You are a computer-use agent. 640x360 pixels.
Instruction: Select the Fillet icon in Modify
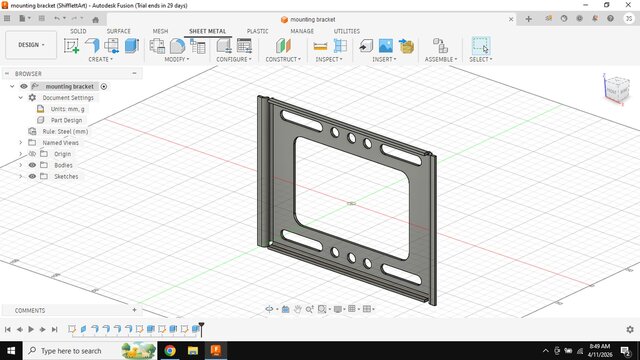[x=177, y=46]
